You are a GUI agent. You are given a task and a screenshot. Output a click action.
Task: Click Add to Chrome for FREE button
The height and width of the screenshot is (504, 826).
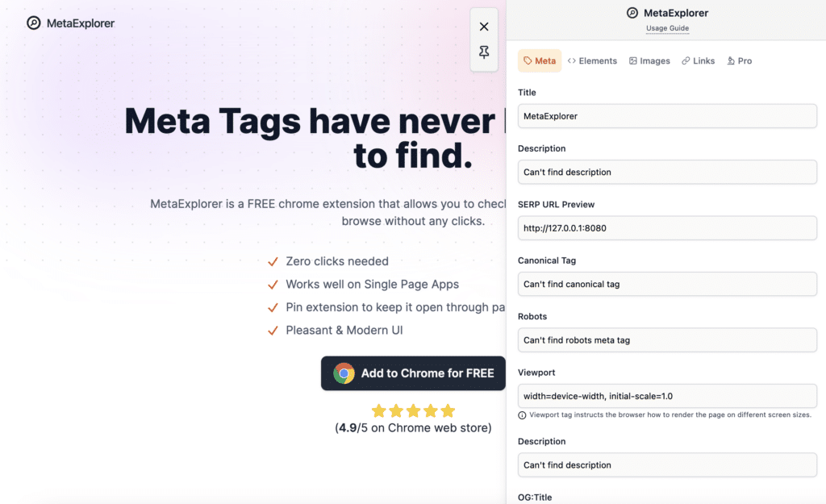[x=413, y=373]
